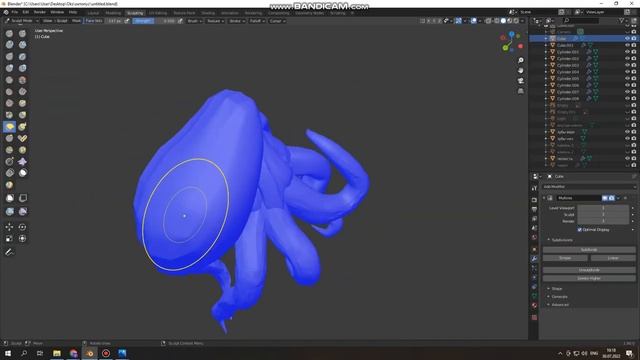Select the Clay brush
The image size is (640, 360).
9,44
